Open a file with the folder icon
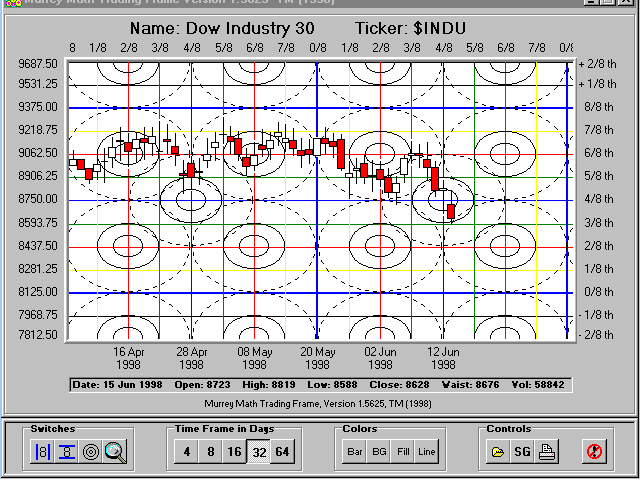 (497, 452)
